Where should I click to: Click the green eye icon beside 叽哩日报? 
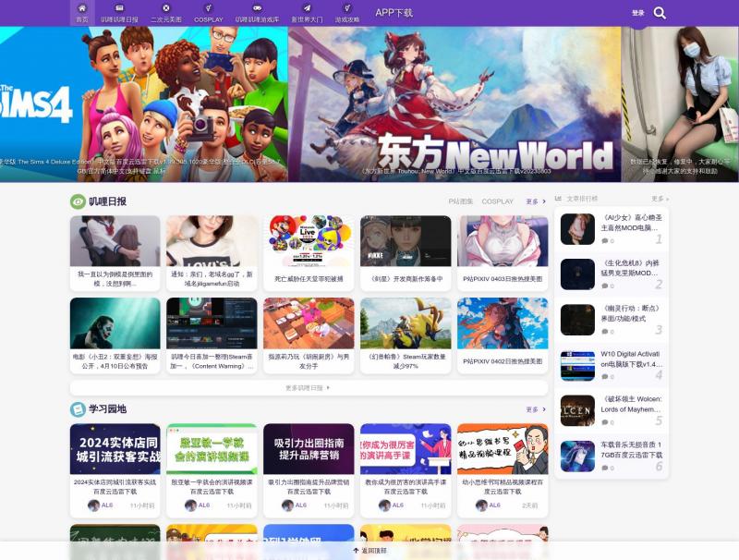[78, 201]
